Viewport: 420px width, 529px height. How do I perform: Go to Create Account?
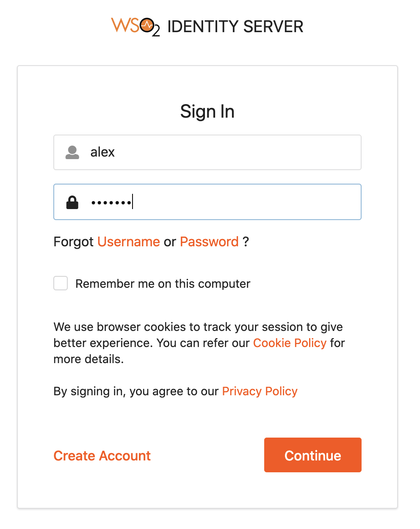point(102,455)
